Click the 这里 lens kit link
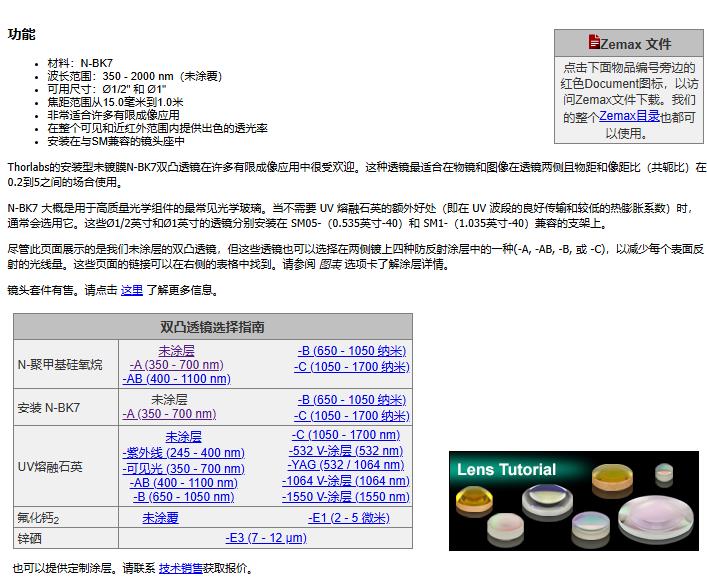Viewport: 707px width, 584px height. coord(132,290)
